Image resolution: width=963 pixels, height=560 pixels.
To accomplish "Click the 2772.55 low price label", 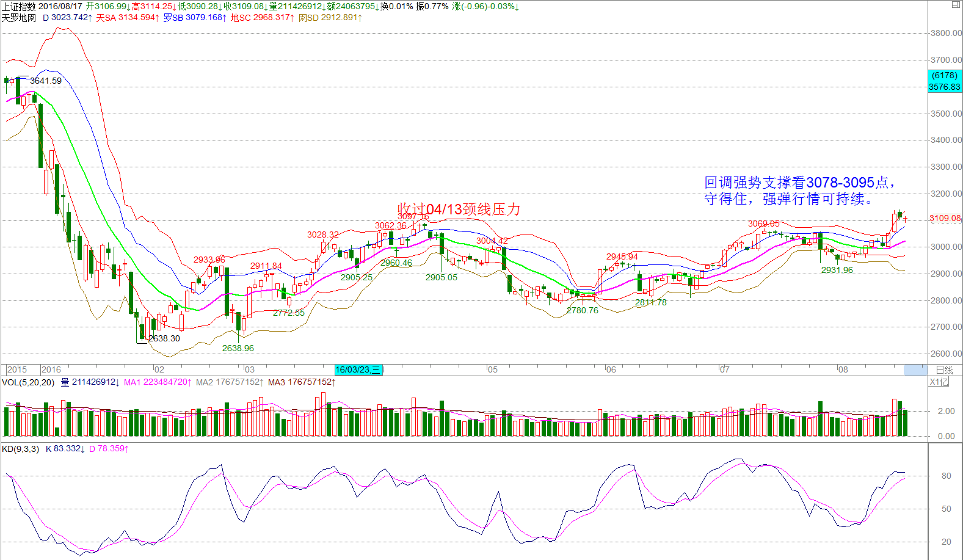I will point(289,313).
